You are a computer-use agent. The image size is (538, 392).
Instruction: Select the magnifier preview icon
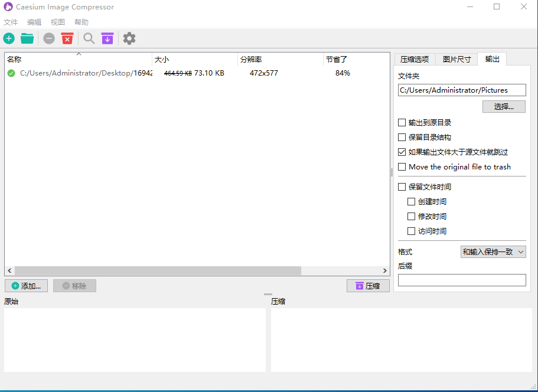(x=89, y=38)
